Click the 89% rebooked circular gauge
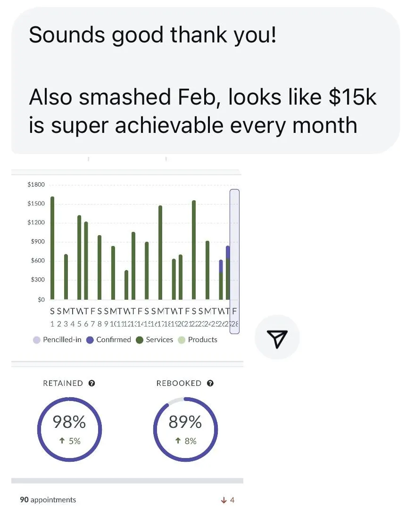 tap(185, 429)
